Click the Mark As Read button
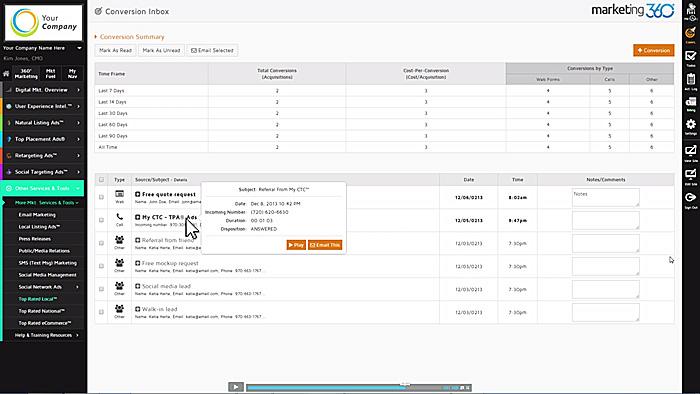700x394 pixels. [x=115, y=50]
